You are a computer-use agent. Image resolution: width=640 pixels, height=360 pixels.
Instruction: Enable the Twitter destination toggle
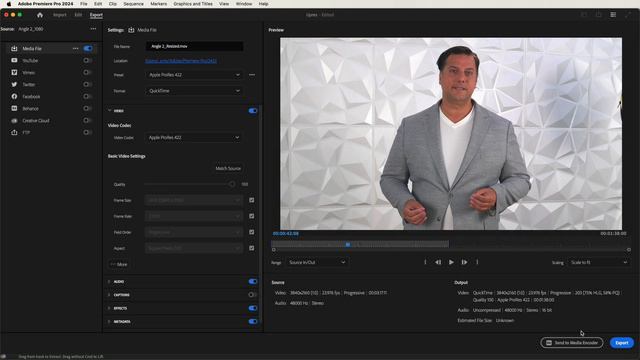(87, 84)
